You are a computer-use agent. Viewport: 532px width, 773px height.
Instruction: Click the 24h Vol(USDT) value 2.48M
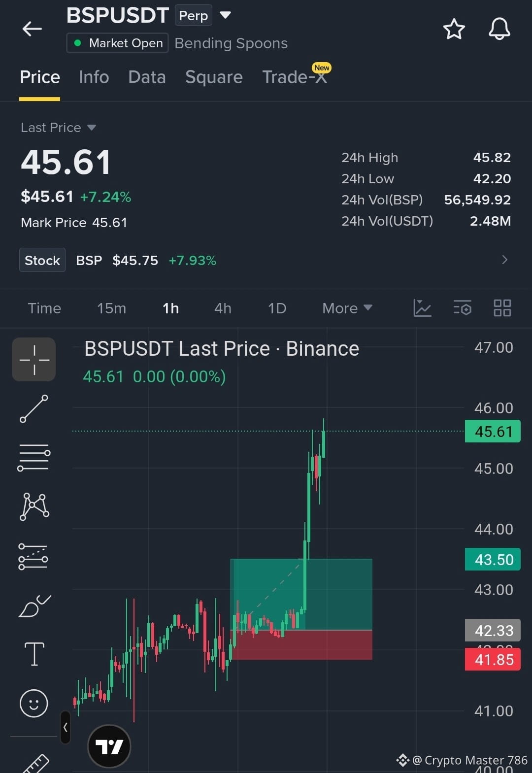click(490, 221)
